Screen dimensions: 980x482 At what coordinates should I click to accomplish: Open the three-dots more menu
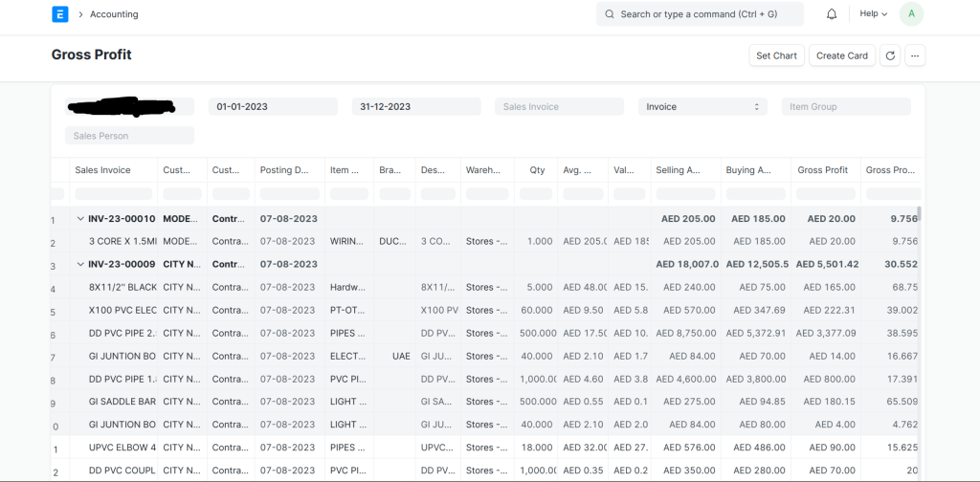(x=915, y=55)
